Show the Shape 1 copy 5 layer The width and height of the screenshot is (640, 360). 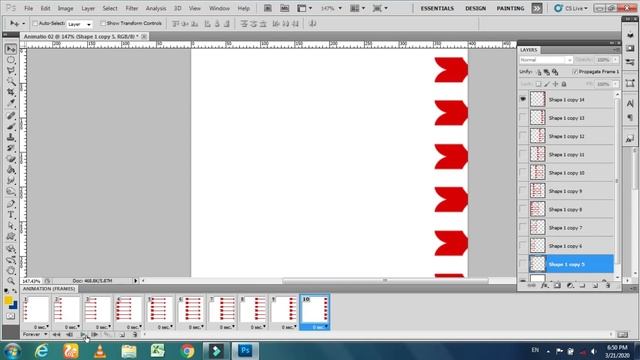tap(523, 264)
